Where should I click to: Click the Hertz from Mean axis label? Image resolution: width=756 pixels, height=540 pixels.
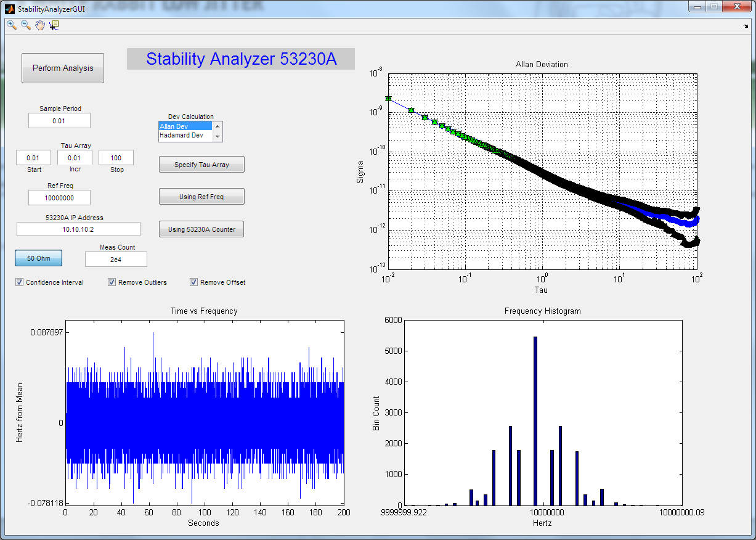[x=20, y=413]
